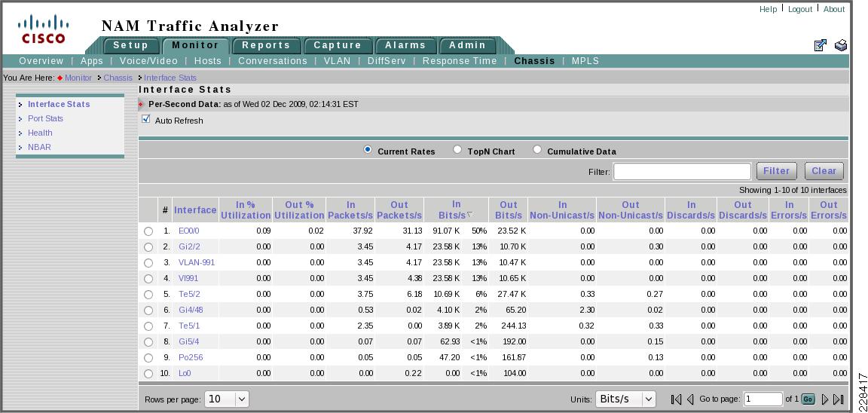Select the Cumulative Data radio button
Viewport: 868px width, 413px height.
coord(537,149)
